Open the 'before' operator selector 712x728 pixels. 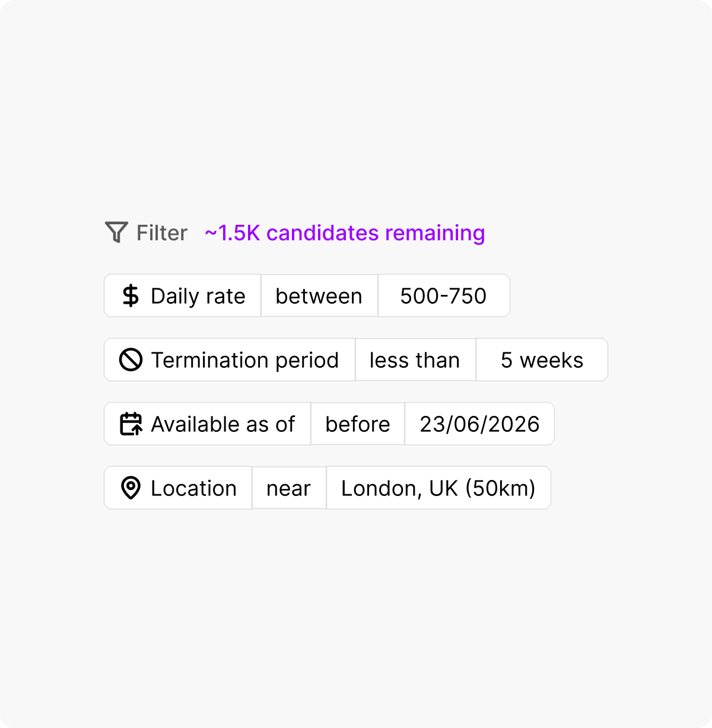tap(357, 424)
